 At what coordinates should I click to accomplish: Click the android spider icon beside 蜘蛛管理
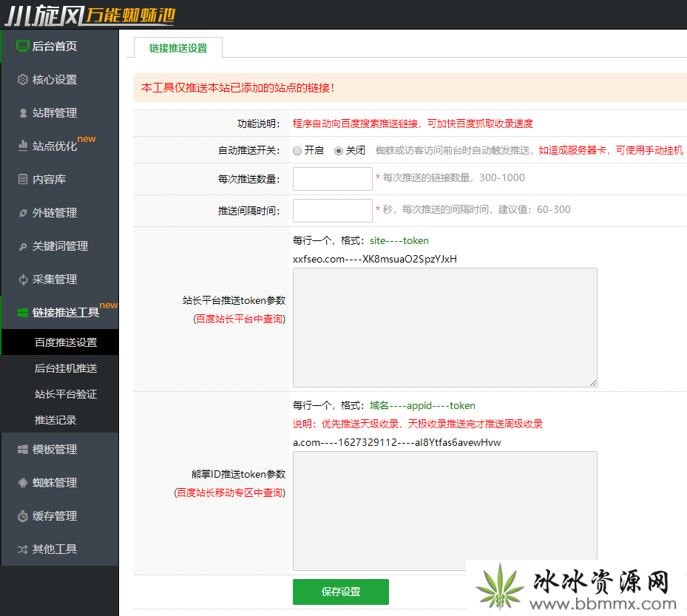coord(23,483)
